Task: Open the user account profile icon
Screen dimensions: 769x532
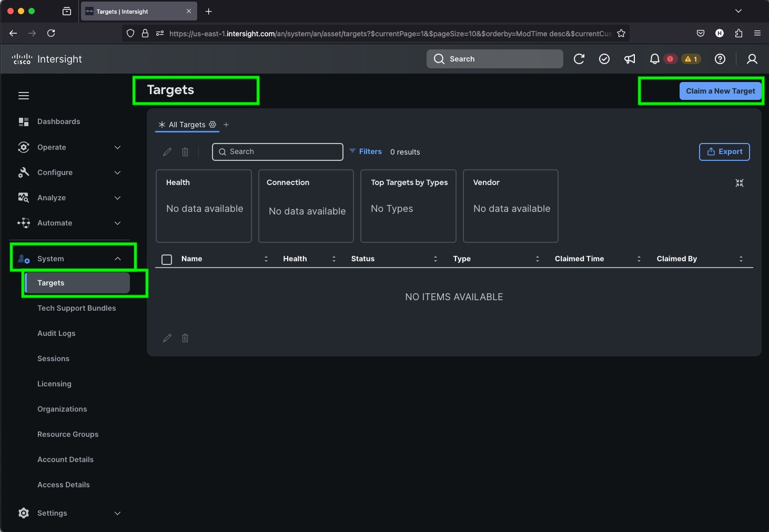Action: coord(752,59)
